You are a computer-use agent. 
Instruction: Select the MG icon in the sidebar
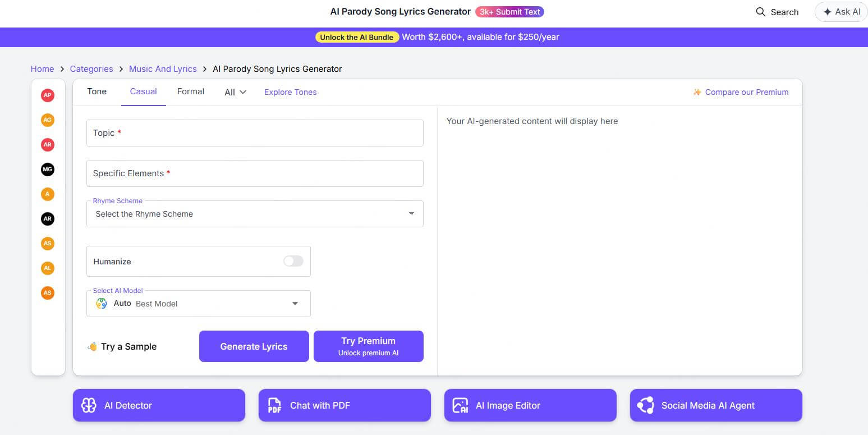[x=47, y=169]
